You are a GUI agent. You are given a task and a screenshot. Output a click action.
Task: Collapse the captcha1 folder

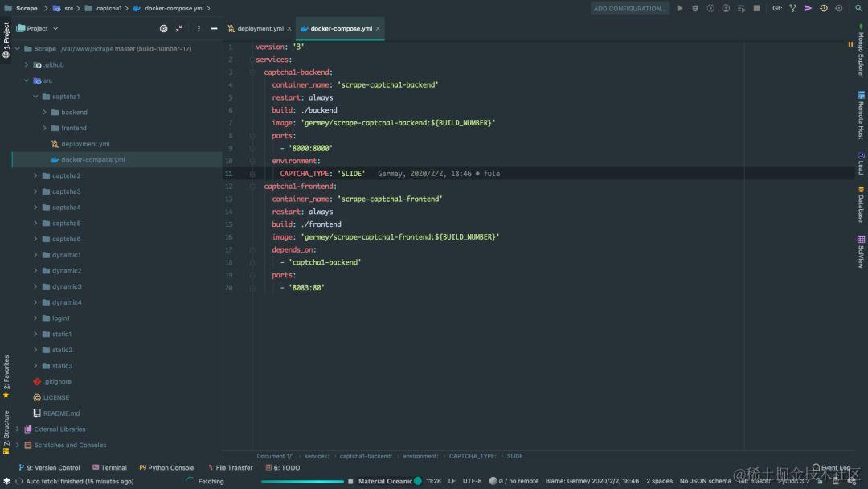point(35,97)
